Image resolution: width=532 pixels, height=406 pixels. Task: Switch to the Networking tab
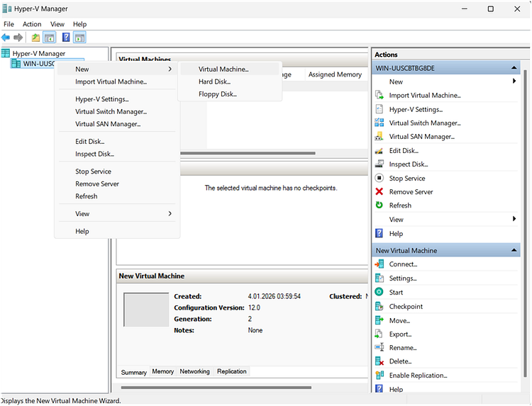click(x=195, y=371)
